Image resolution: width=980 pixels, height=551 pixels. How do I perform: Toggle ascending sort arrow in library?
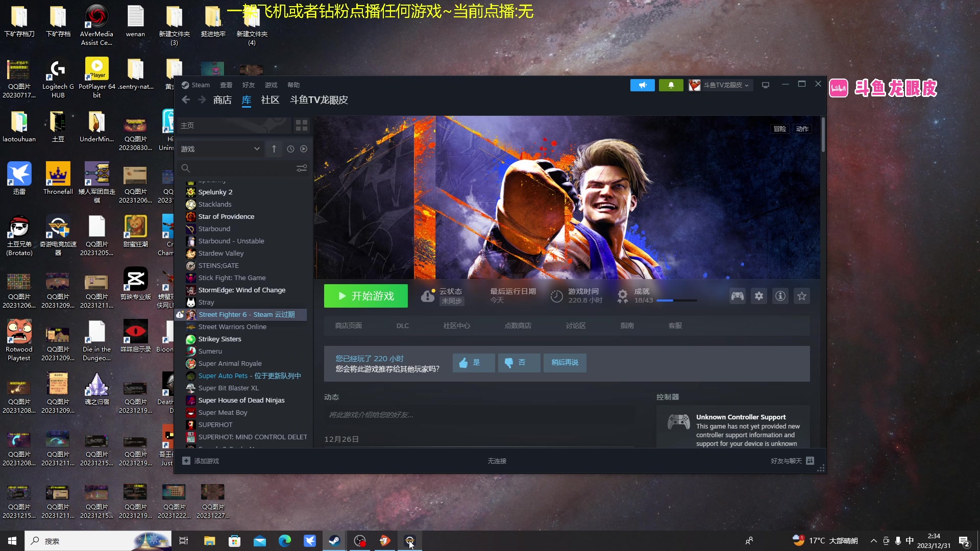pos(274,148)
